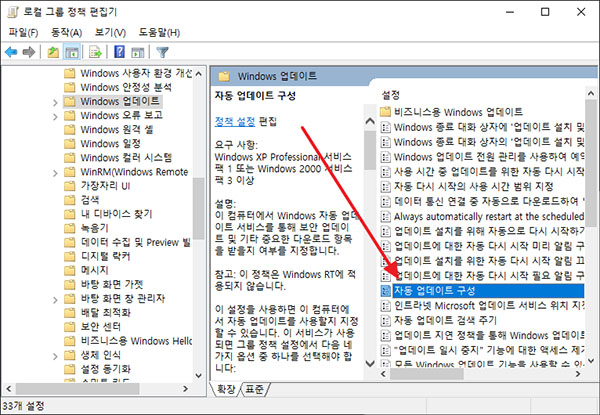This screenshot has width=600, height=415.
Task: Expand the Windows 오류 보고 tree node
Action: pyautogui.click(x=55, y=117)
